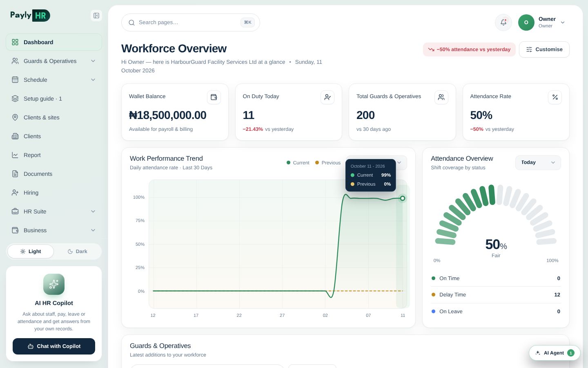Click the sparkle AI HR Copilot icon
The image size is (588, 368).
pyautogui.click(x=54, y=284)
